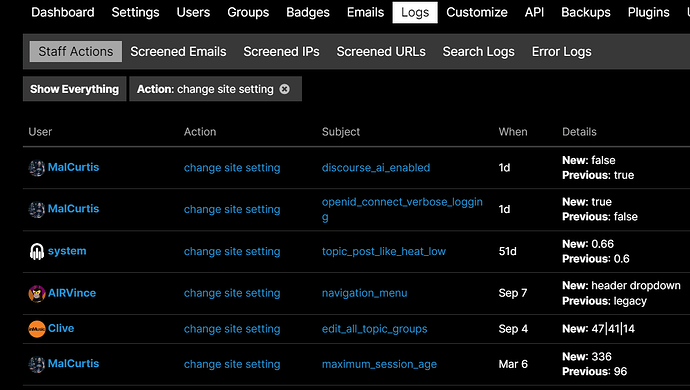Open the openid_connect_verbose_logging subject link

point(402,210)
